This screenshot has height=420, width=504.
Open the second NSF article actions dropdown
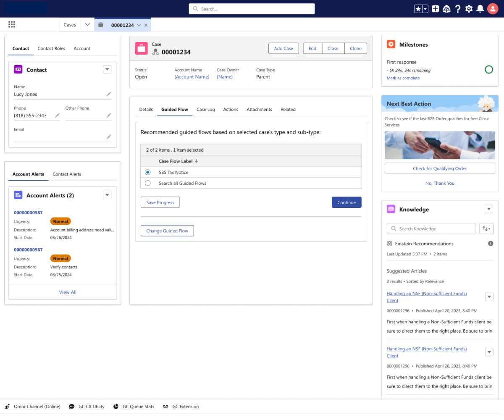click(x=489, y=352)
